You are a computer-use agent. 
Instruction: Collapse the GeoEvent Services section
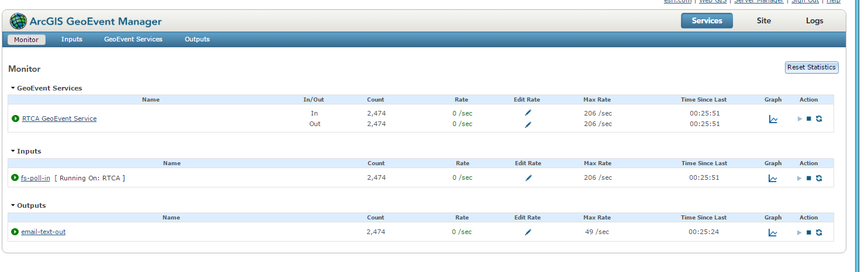13,88
